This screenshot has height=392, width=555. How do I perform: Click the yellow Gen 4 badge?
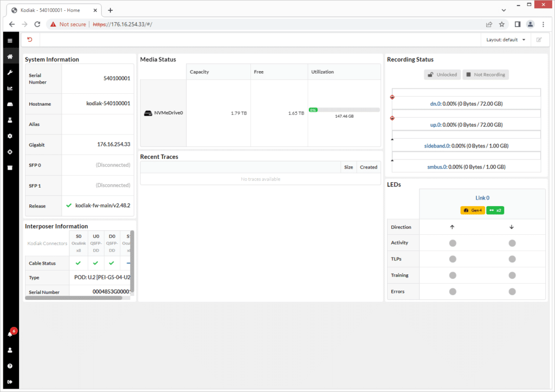473,210
